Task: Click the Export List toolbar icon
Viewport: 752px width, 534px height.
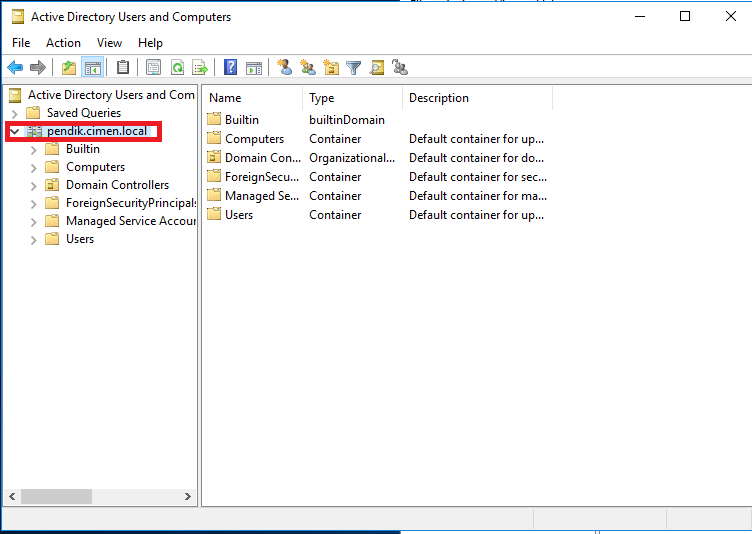Action: click(x=200, y=68)
